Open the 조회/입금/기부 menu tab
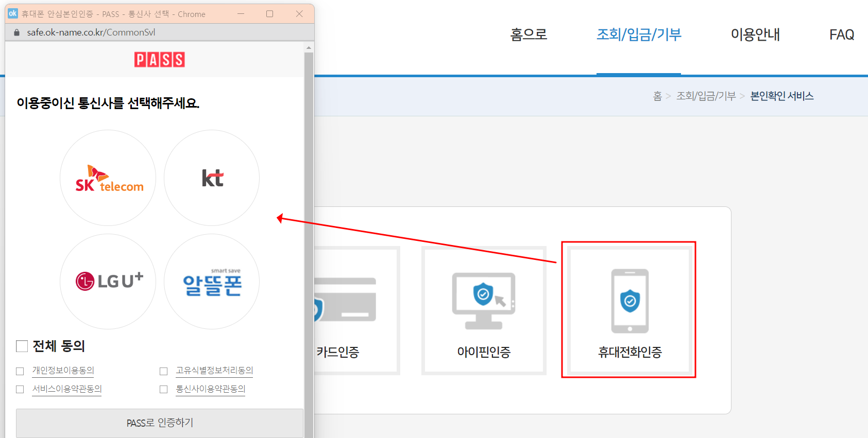This screenshot has width=868, height=438. [639, 34]
